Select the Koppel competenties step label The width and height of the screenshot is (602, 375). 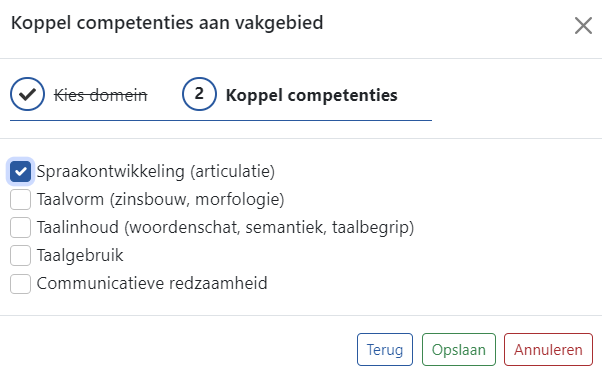[x=311, y=95]
